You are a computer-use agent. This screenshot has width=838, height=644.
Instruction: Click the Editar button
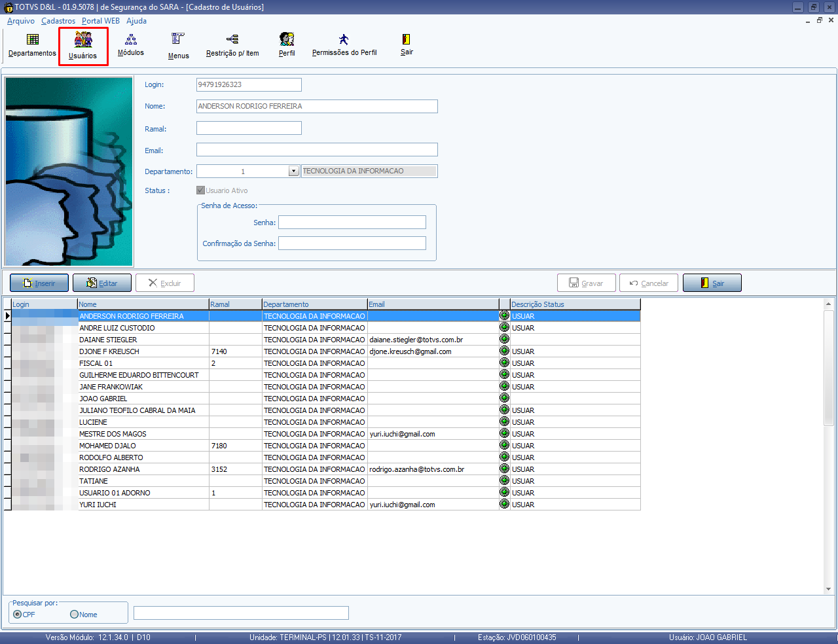(x=102, y=283)
